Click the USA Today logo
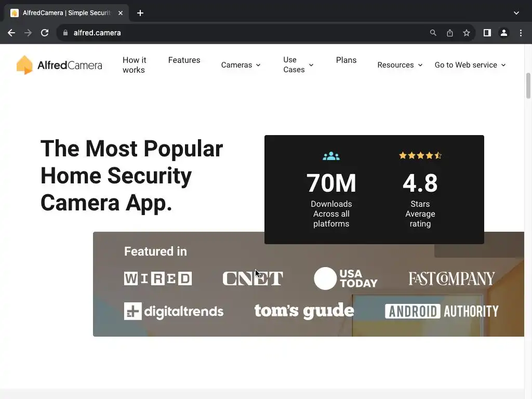Viewport: 532px width, 399px height. coord(345,278)
